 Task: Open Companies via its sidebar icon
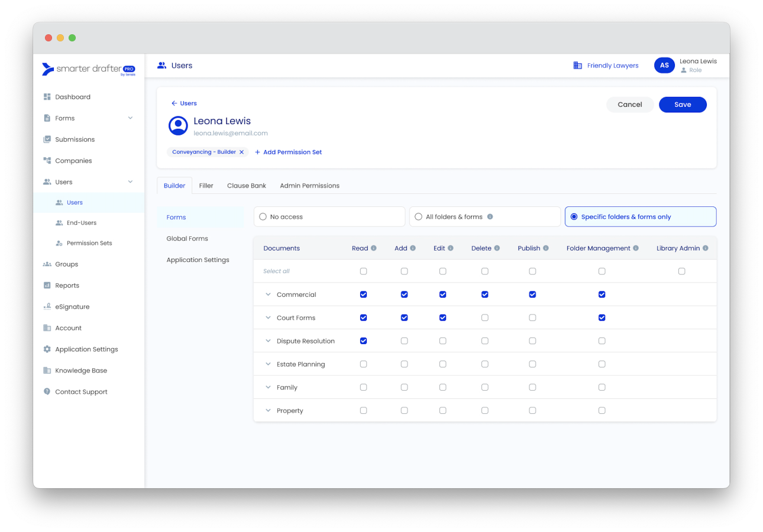coord(47,160)
